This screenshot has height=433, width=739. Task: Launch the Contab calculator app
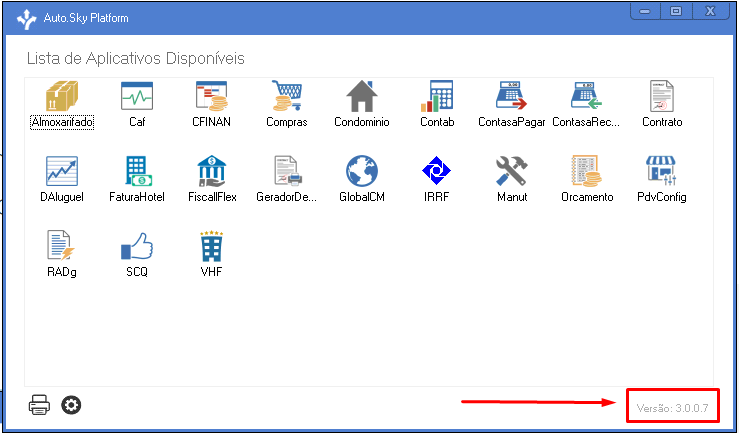pos(437,96)
